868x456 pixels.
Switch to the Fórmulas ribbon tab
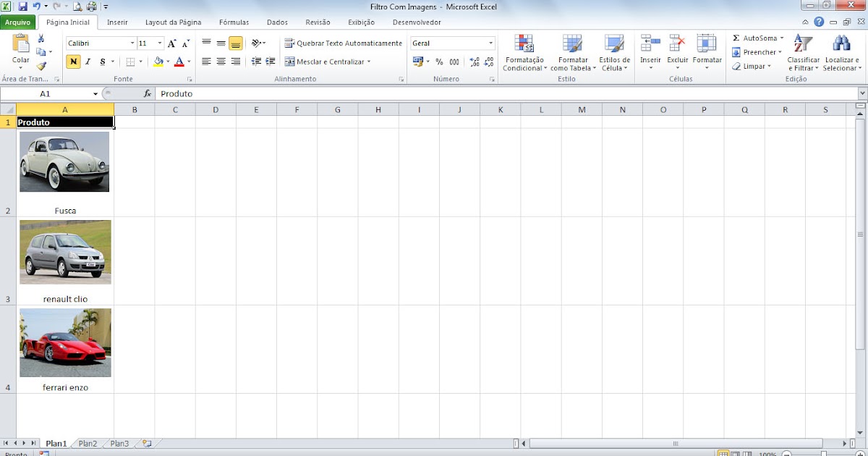click(234, 22)
